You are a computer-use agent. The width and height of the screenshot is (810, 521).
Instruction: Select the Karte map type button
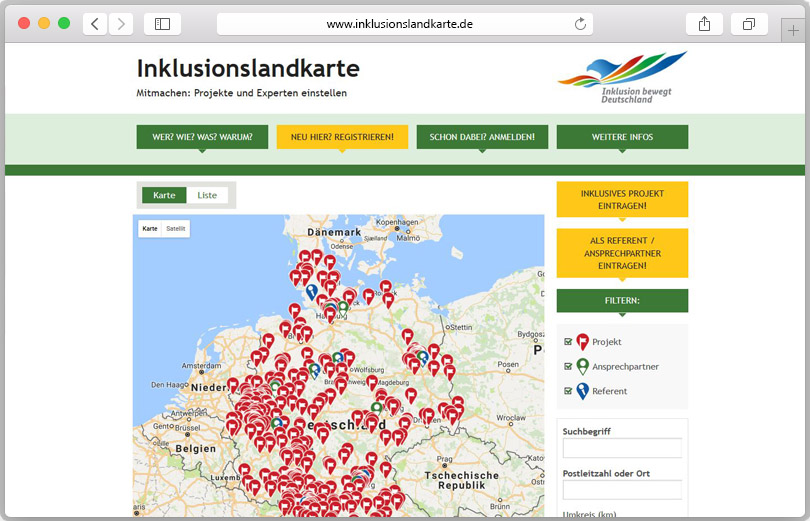[150, 228]
